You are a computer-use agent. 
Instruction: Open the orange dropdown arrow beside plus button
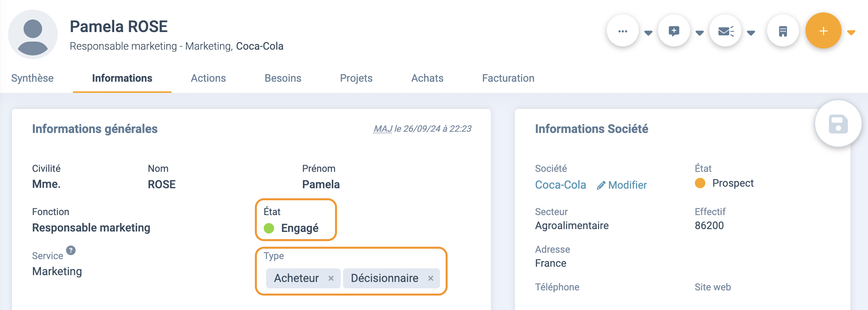click(x=852, y=33)
